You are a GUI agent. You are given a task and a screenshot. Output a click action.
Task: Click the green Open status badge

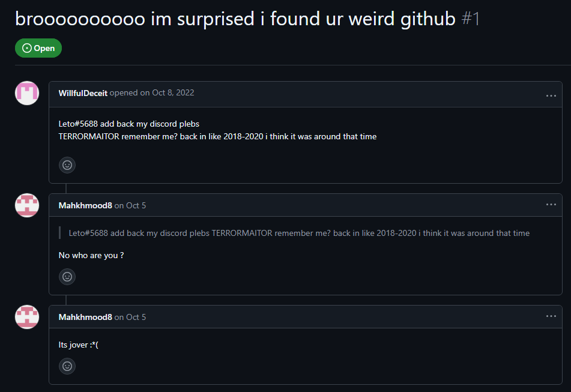[x=38, y=48]
